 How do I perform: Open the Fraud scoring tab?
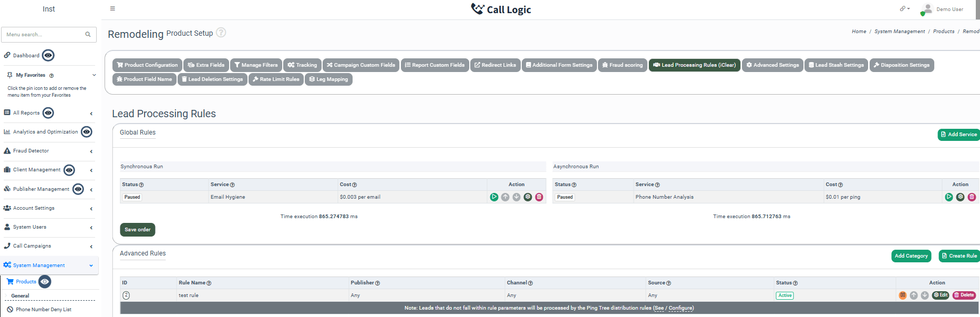tap(623, 65)
